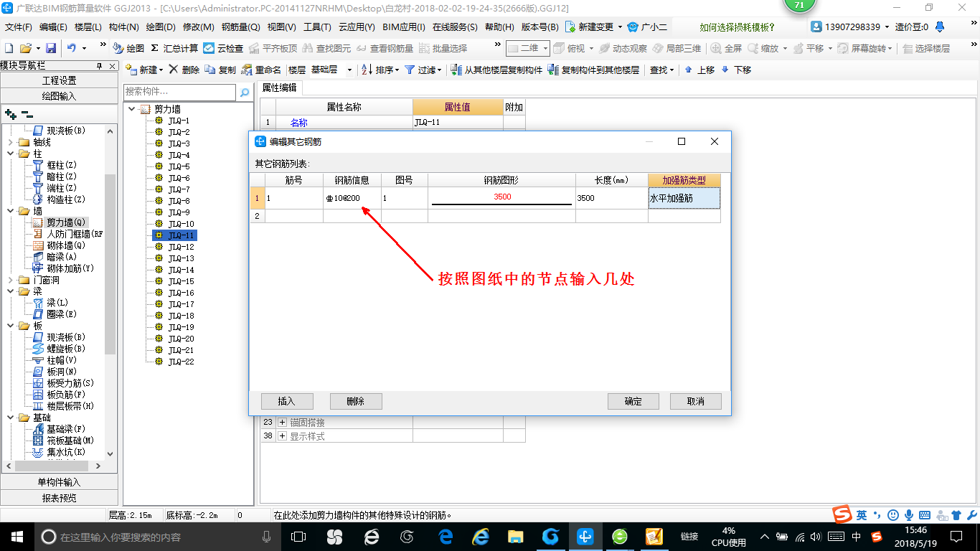Click the 3500 length cell

pos(611,198)
